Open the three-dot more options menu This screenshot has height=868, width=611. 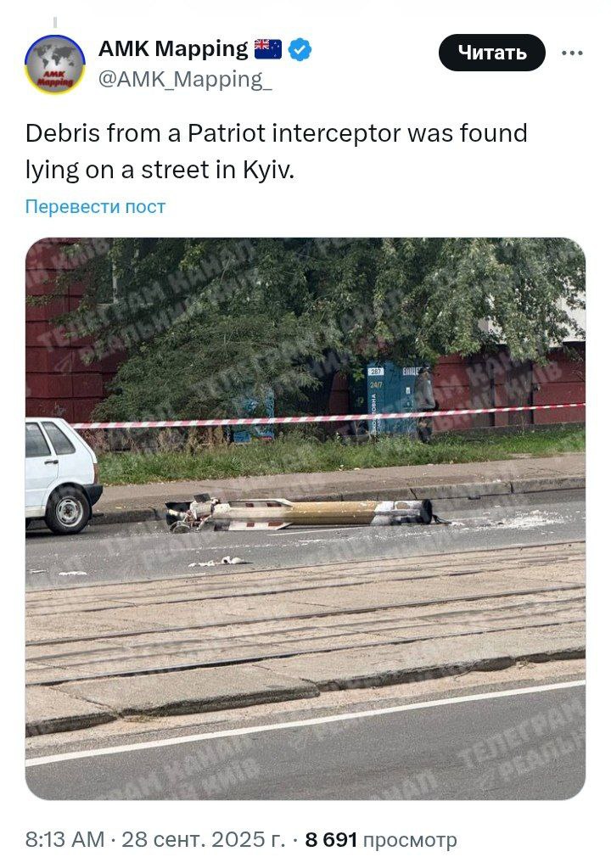572,53
